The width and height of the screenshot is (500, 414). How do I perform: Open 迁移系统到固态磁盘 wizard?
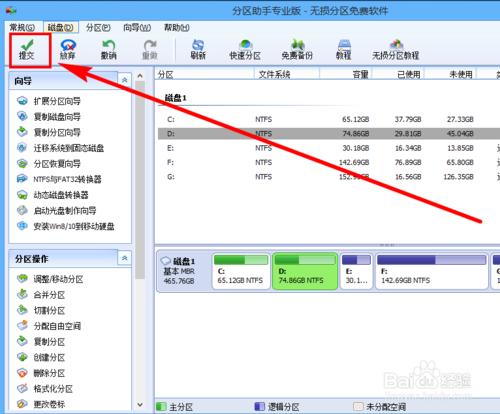pos(60,148)
